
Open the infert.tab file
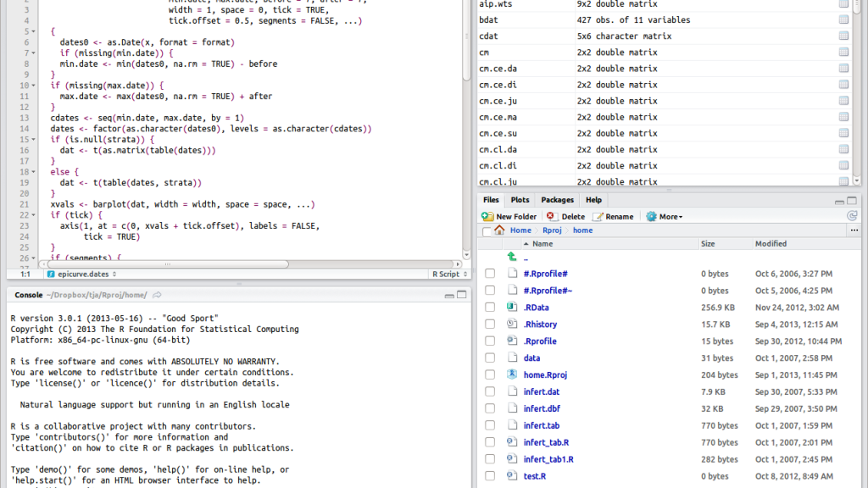542,425
